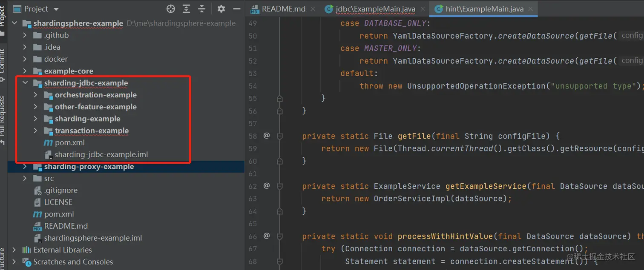The width and height of the screenshot is (644, 270).
Task: Expand the sharding-proxy-example module
Action: [x=25, y=166]
